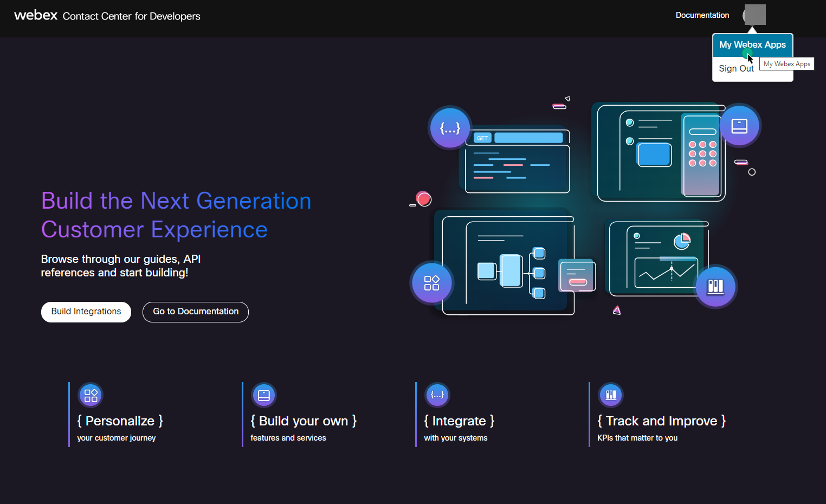Screen dimensions: 826x504
Task: Open the user avatar in top bar
Action: pos(754,15)
